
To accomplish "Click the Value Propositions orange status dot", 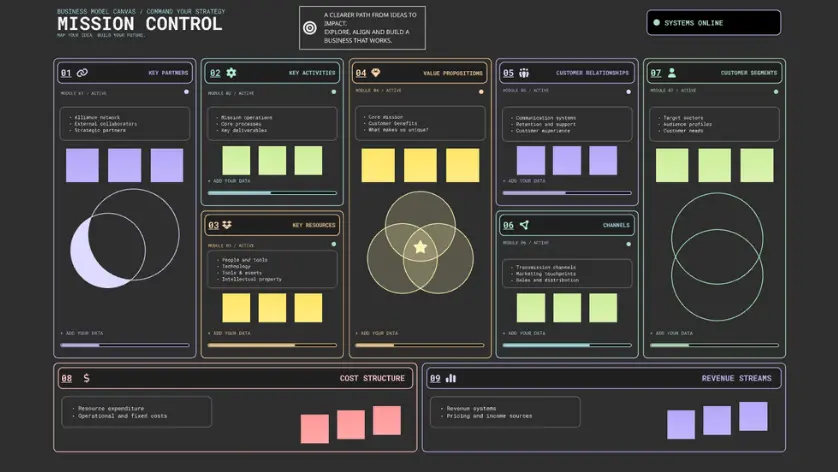I will pos(481,92).
